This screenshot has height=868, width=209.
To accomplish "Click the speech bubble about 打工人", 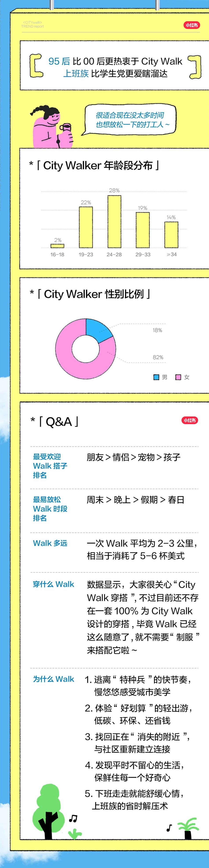I will pyautogui.click(x=131, y=120).
